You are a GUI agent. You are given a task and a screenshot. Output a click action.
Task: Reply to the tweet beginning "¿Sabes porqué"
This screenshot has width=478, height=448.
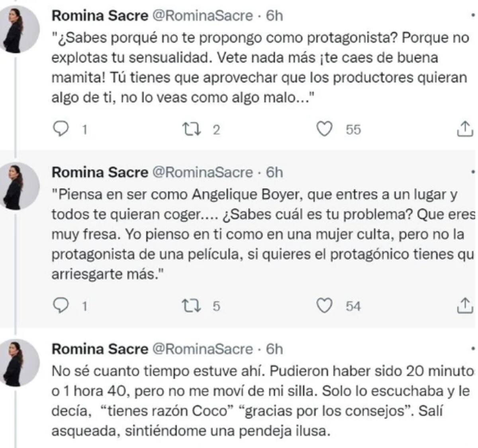click(61, 129)
